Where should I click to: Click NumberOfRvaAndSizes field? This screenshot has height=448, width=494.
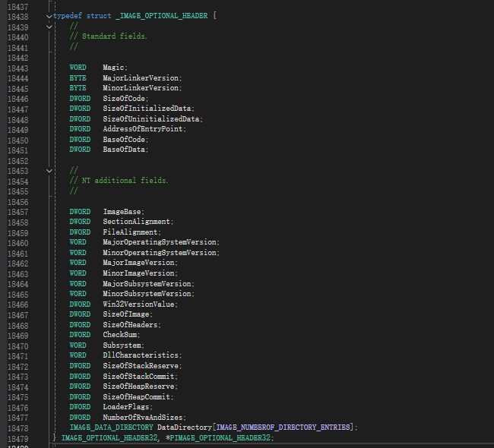click(x=143, y=418)
